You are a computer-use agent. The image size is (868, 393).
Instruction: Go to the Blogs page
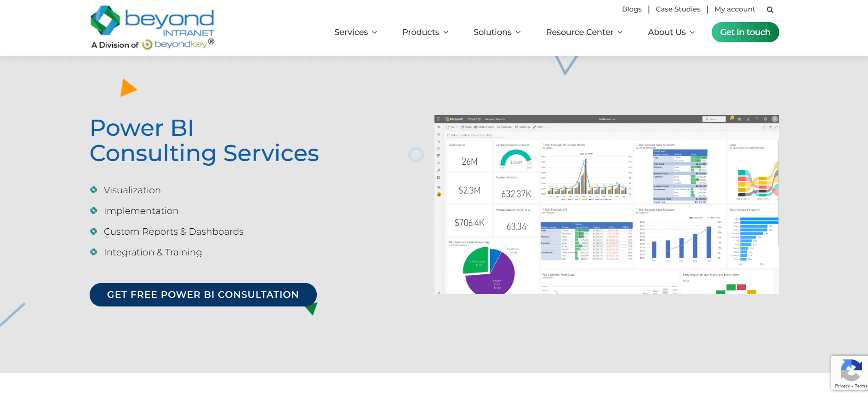click(x=632, y=9)
